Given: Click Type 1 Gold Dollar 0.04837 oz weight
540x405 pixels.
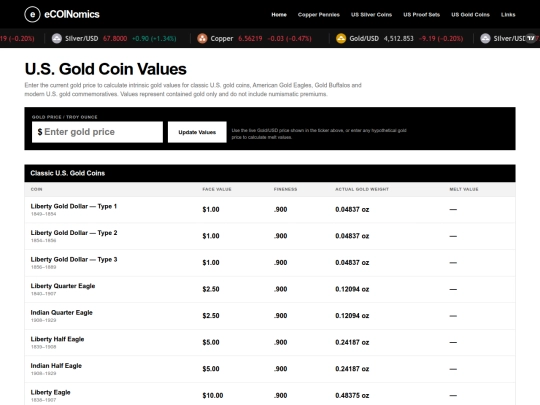Looking at the screenshot, I should (x=352, y=209).
